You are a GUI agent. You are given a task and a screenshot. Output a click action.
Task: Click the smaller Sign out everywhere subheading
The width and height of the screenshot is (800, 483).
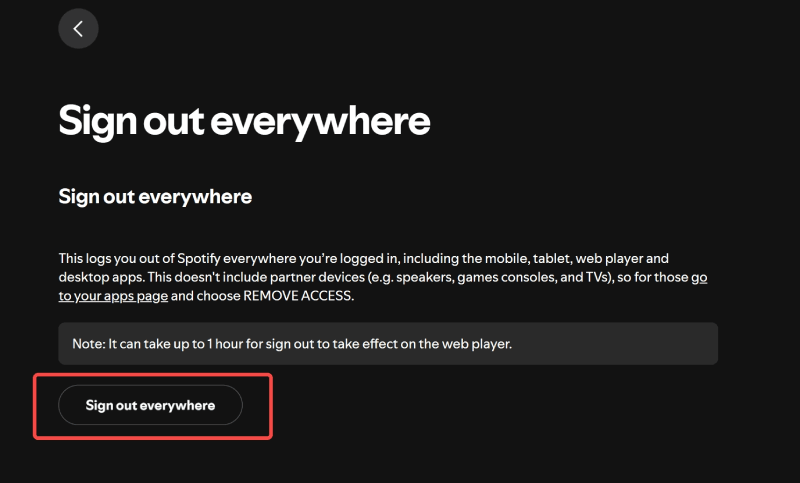coord(155,196)
